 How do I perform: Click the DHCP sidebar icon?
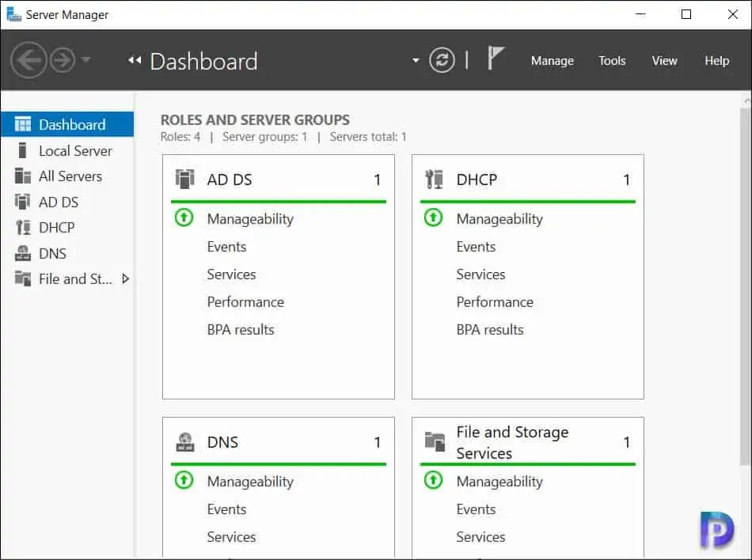click(23, 228)
